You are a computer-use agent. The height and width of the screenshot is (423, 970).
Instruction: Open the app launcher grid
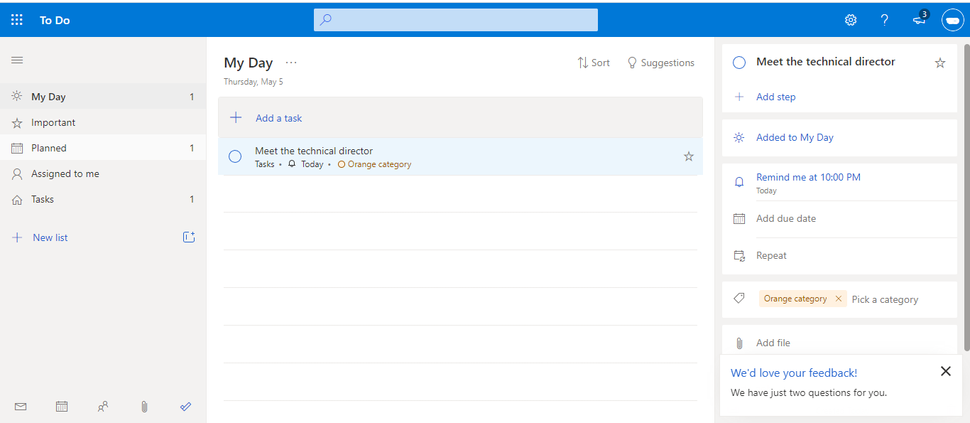click(x=16, y=20)
